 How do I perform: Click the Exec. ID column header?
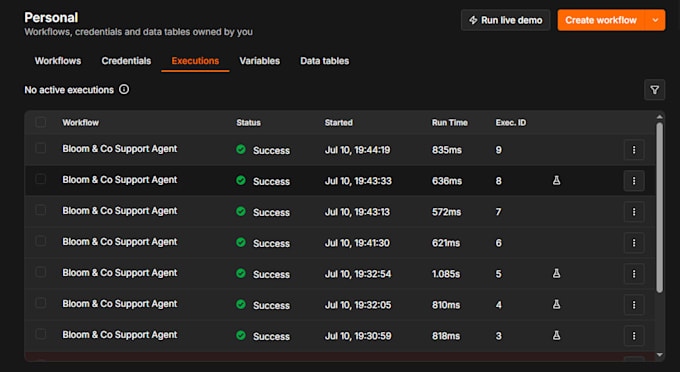[511, 123]
